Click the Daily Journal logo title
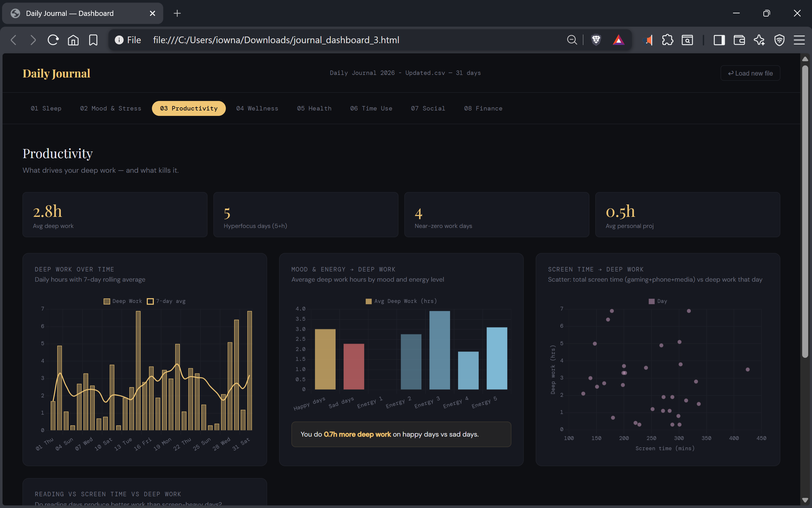 (x=56, y=73)
